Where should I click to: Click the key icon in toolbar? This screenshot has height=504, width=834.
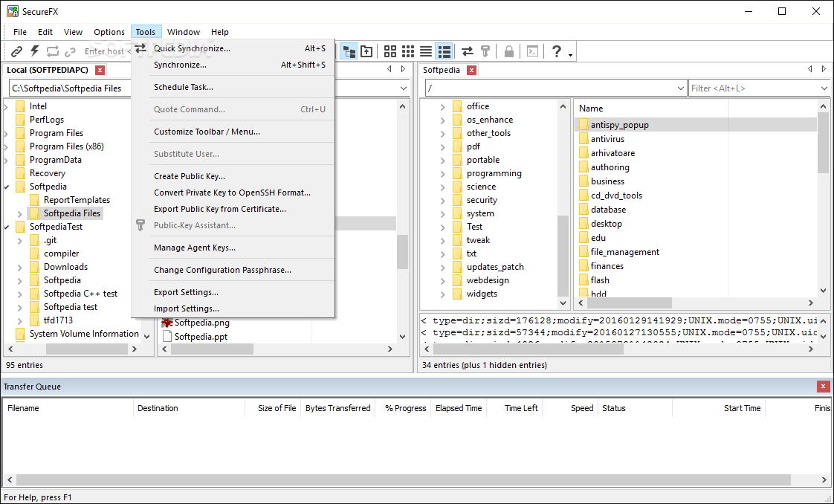point(485,51)
